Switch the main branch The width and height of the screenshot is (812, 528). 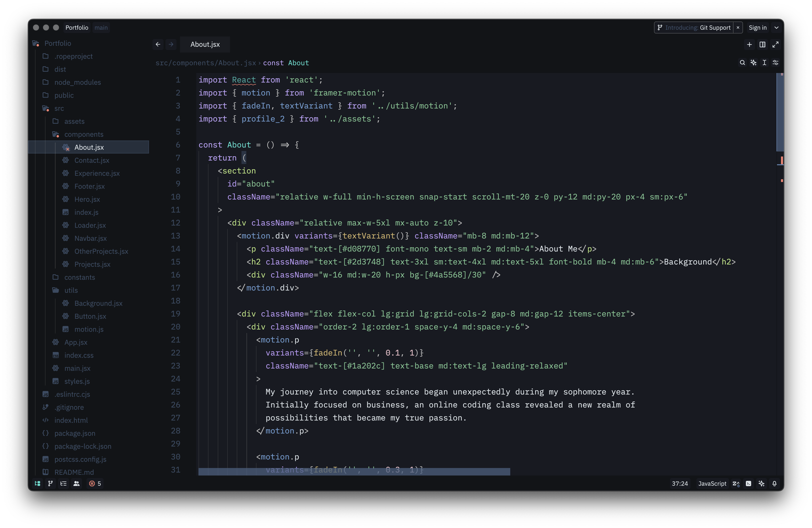(x=101, y=28)
